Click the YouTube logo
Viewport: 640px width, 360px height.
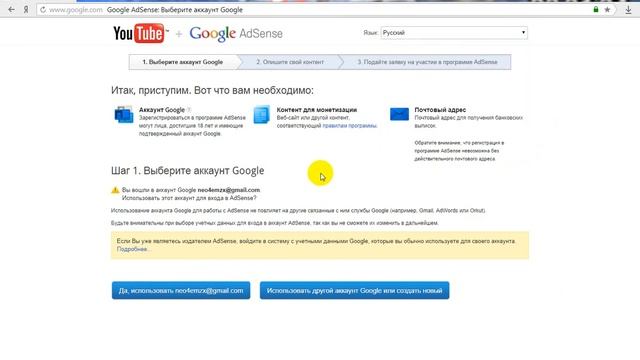[x=140, y=33]
